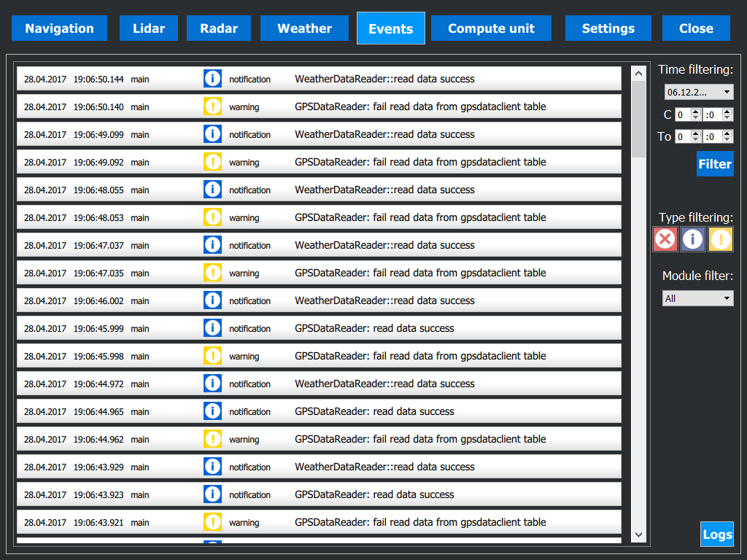
Task: Decrease the C hour value
Action: [695, 117]
